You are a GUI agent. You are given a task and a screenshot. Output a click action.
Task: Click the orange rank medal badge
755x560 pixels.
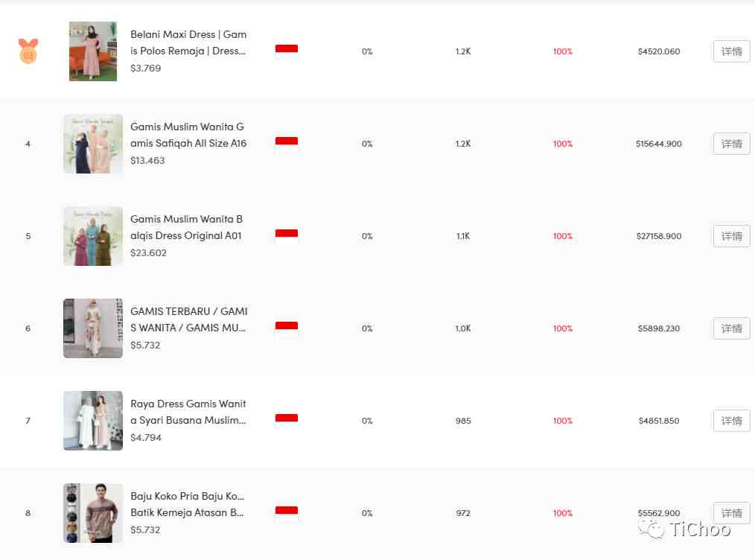click(28, 51)
